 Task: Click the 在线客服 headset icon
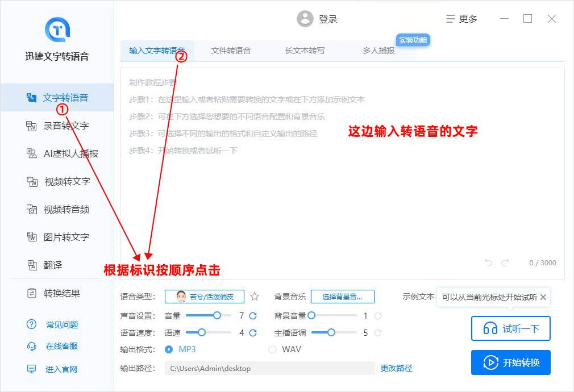(31, 346)
